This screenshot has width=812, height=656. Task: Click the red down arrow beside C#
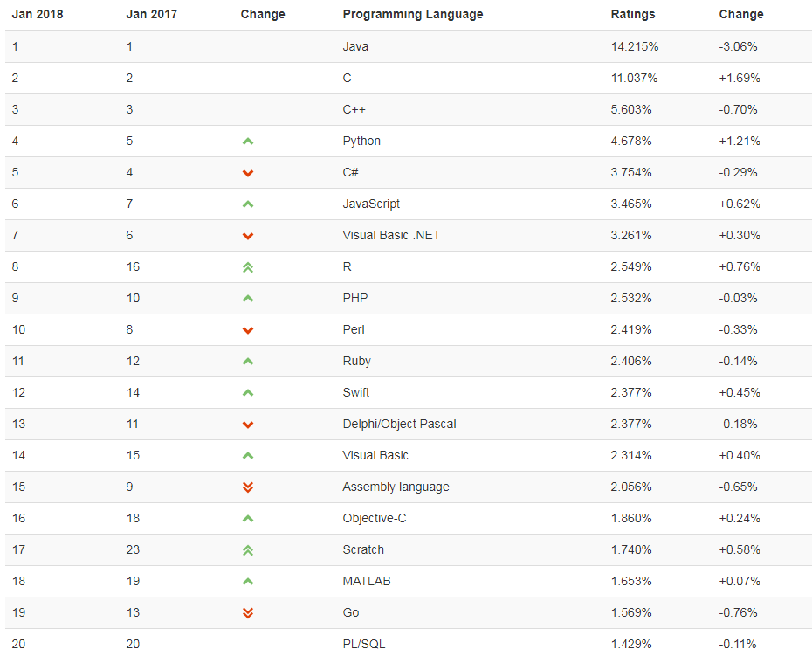tap(248, 173)
